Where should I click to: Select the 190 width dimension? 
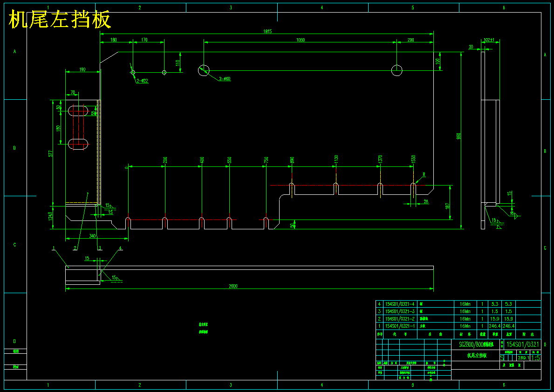pyautogui.click(x=82, y=69)
